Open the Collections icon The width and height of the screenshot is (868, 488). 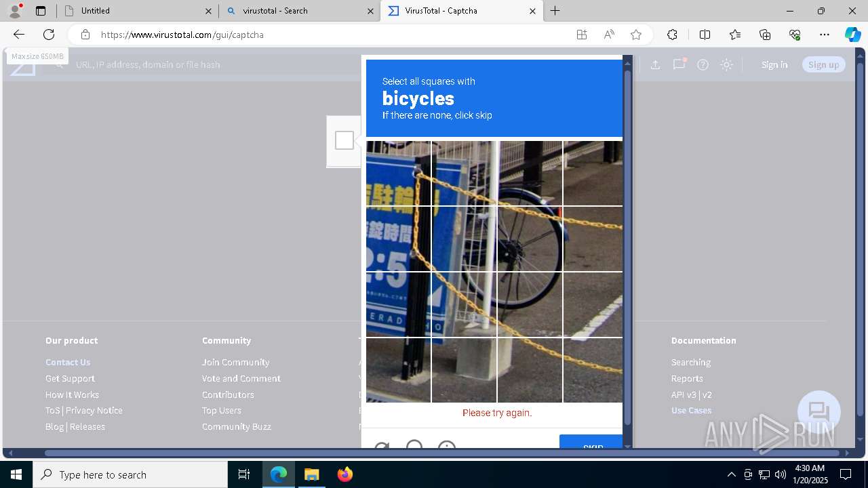tap(765, 35)
